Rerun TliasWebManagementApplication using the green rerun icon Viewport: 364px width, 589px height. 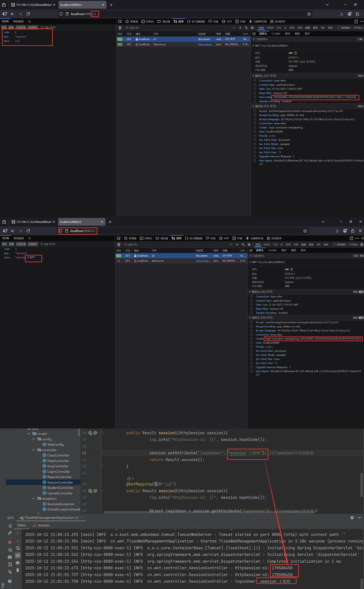[10, 526]
